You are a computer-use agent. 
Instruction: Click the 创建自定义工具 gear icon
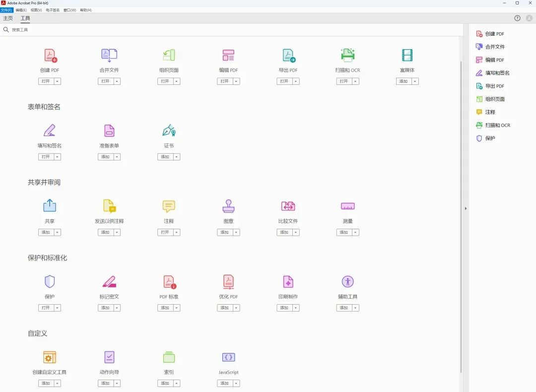(50, 357)
